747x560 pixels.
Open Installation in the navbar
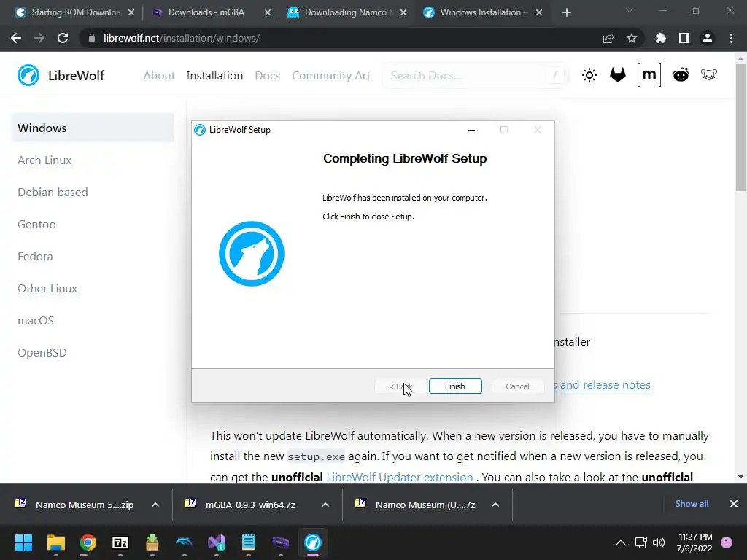click(214, 75)
